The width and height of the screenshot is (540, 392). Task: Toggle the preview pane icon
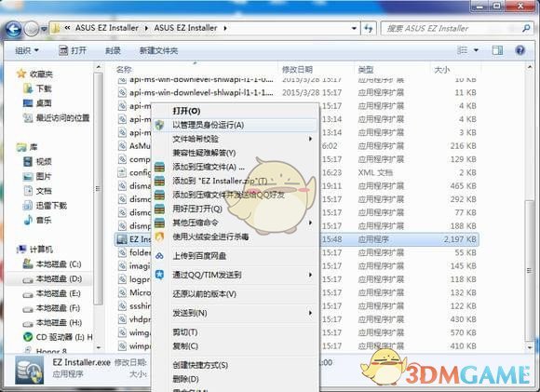[x=497, y=50]
